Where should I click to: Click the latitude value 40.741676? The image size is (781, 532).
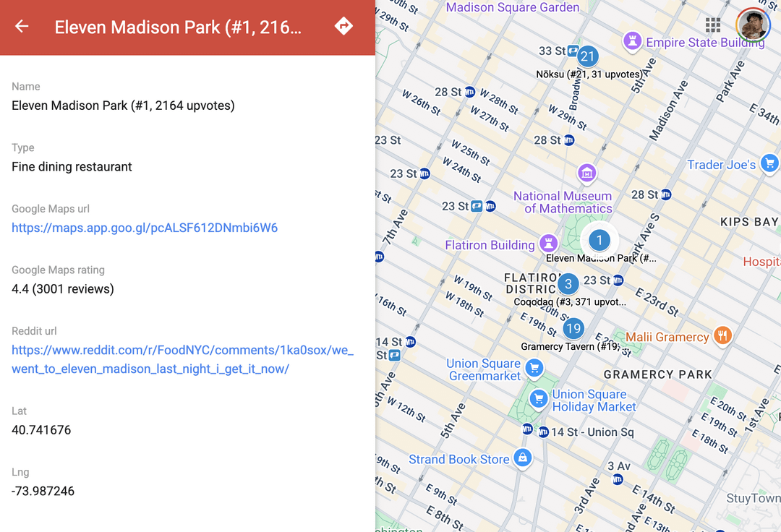click(41, 430)
